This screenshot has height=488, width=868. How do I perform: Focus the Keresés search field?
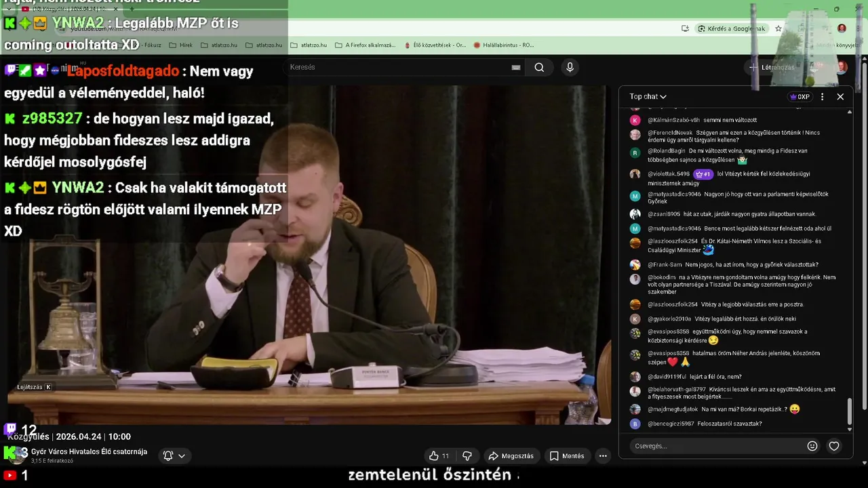pyautogui.click(x=400, y=67)
